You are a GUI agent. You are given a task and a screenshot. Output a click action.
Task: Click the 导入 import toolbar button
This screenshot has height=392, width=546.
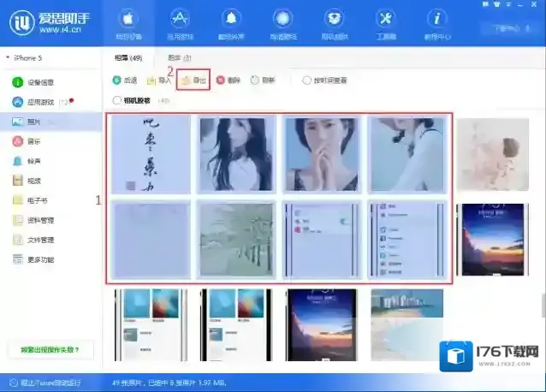[159, 80]
